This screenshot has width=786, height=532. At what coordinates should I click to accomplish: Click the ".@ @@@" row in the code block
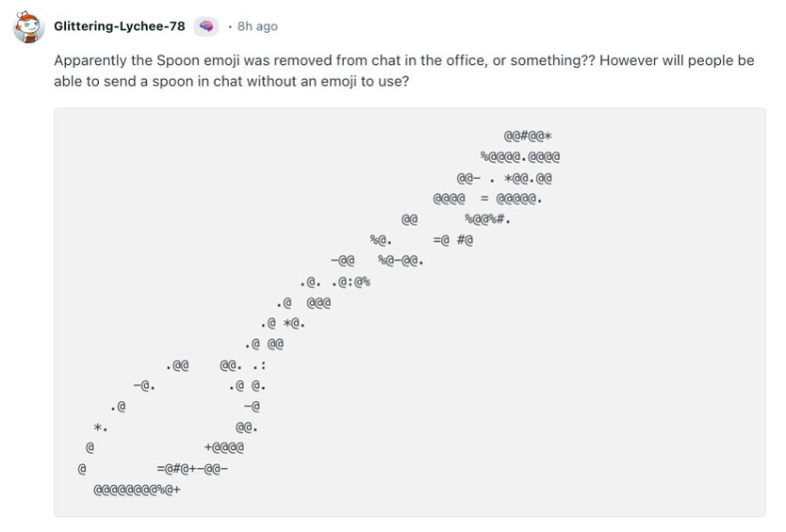(x=303, y=303)
